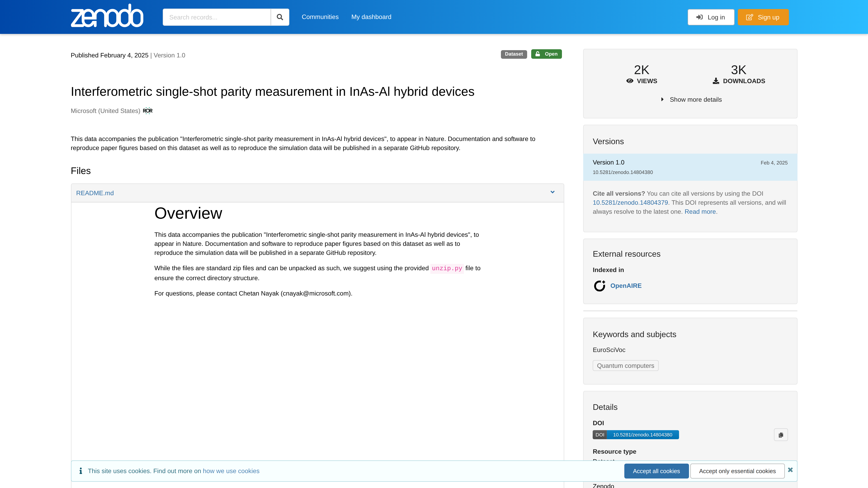Collapse the README.md preview chevron
This screenshot has width=868, height=488.
click(x=553, y=192)
